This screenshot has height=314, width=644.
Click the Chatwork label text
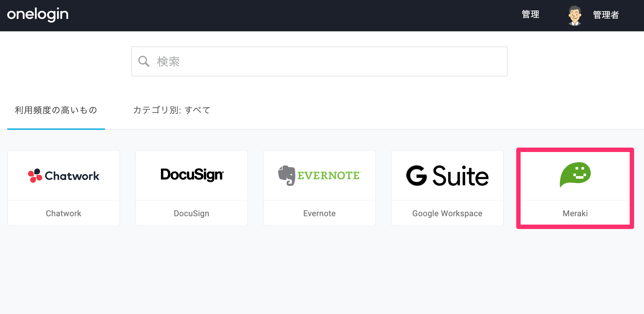coord(64,213)
